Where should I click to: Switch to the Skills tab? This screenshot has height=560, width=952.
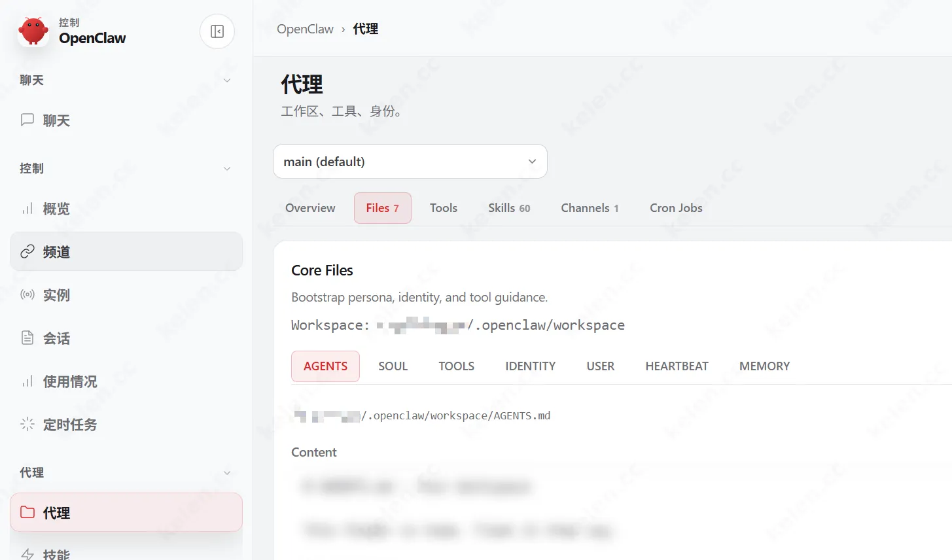pyautogui.click(x=509, y=207)
